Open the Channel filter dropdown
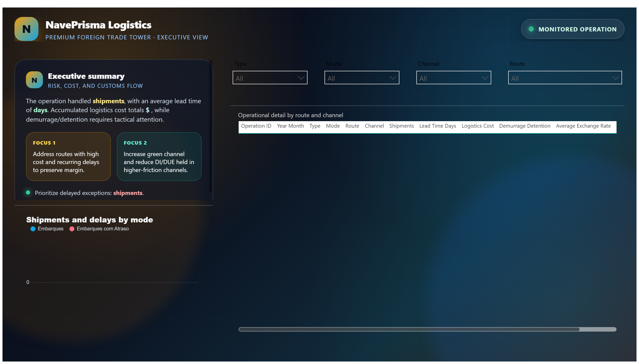 pos(454,78)
